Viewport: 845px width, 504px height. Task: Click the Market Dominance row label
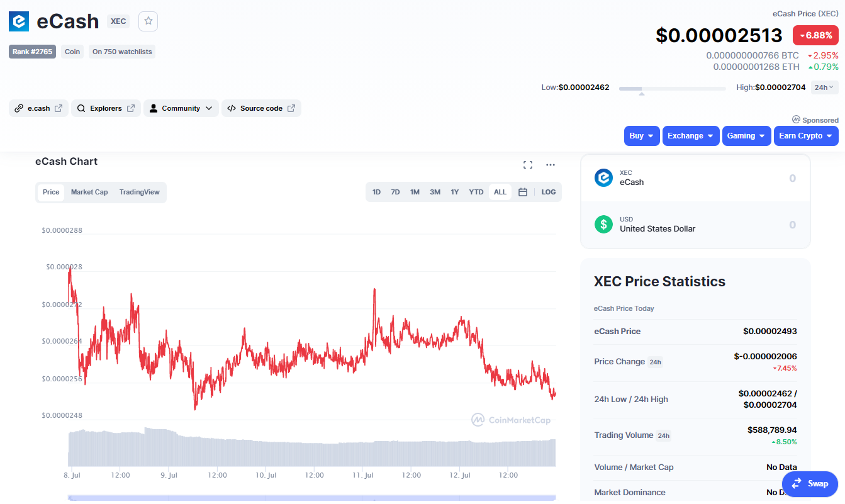point(630,492)
